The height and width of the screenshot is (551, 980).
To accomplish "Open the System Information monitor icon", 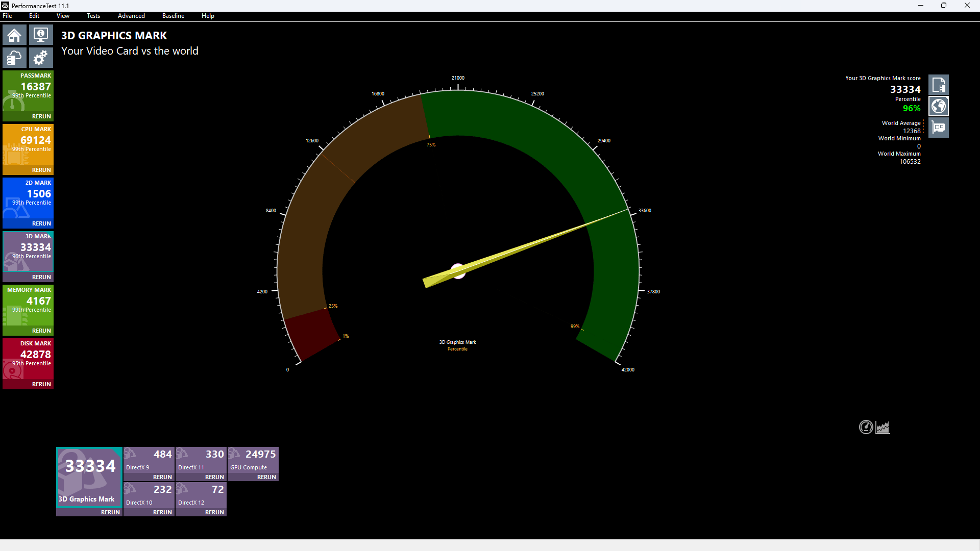I will point(41,35).
